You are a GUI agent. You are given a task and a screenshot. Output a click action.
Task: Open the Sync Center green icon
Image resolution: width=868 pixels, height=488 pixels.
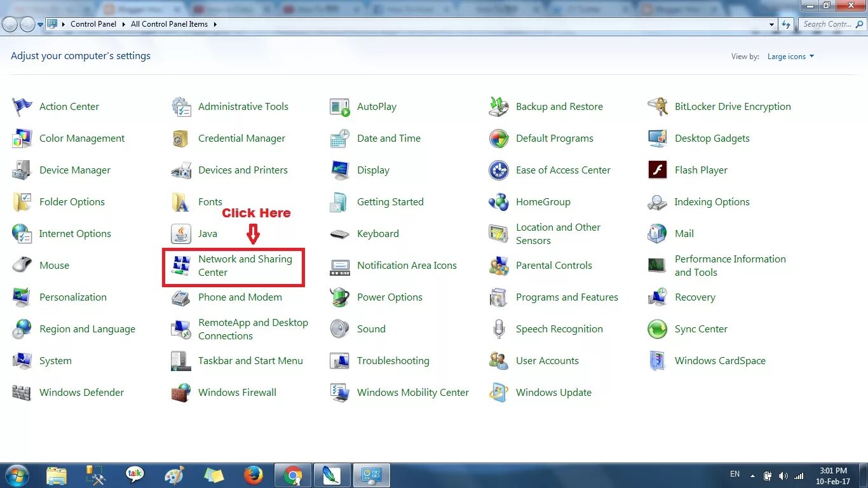click(658, 329)
